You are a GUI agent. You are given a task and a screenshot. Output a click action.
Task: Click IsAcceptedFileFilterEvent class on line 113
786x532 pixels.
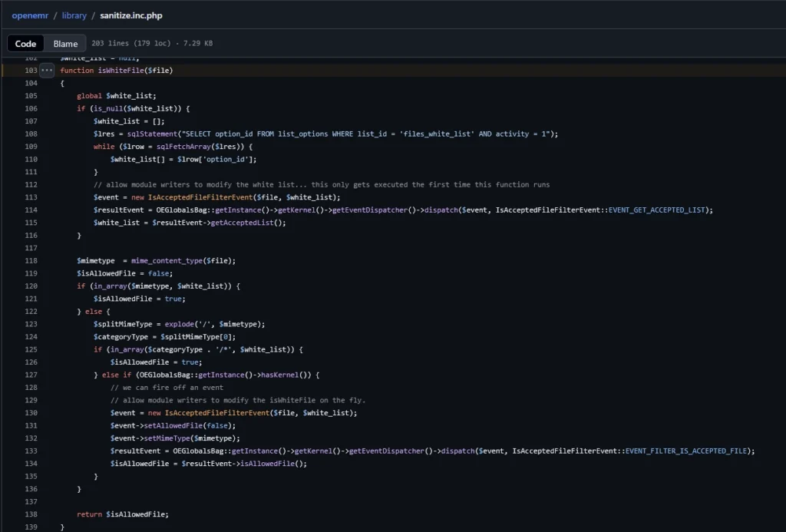(x=200, y=197)
